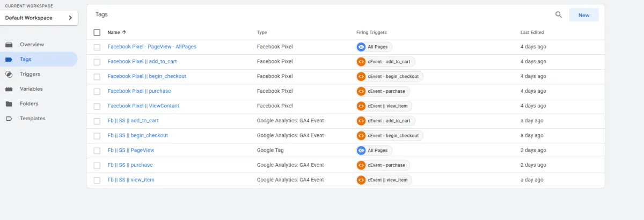
Task: Click the search magnifier icon in Tags panel
Action: click(559, 15)
